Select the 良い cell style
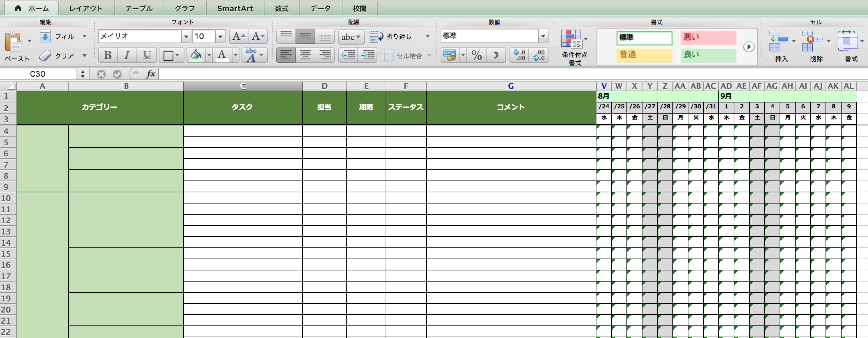868x338 pixels. point(708,55)
